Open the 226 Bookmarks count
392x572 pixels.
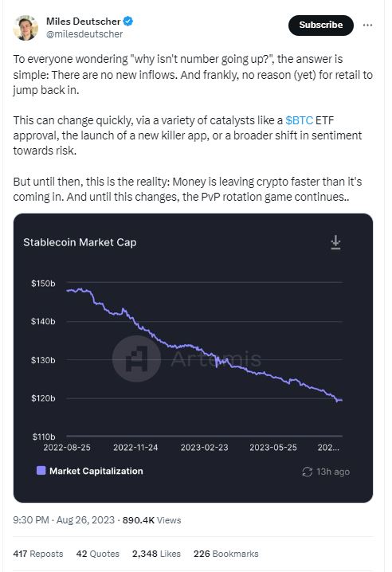point(226,554)
